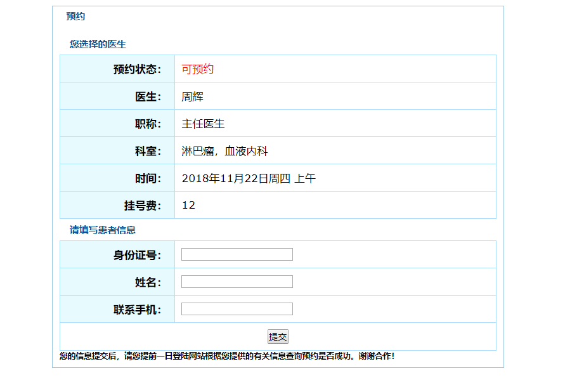This screenshot has width=565, height=392.
Task: Select the 联系手机 input field
Action: pos(237,309)
